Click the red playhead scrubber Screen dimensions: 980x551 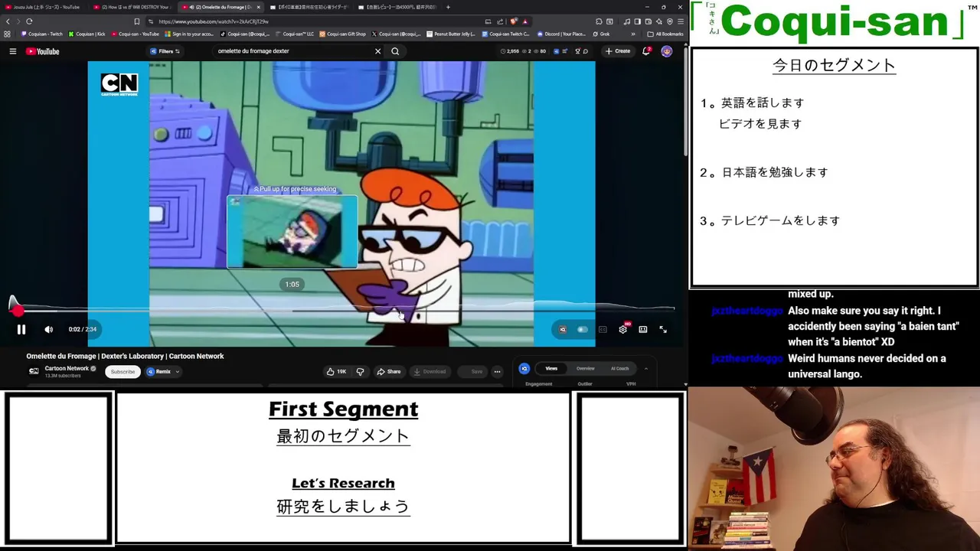(18, 311)
